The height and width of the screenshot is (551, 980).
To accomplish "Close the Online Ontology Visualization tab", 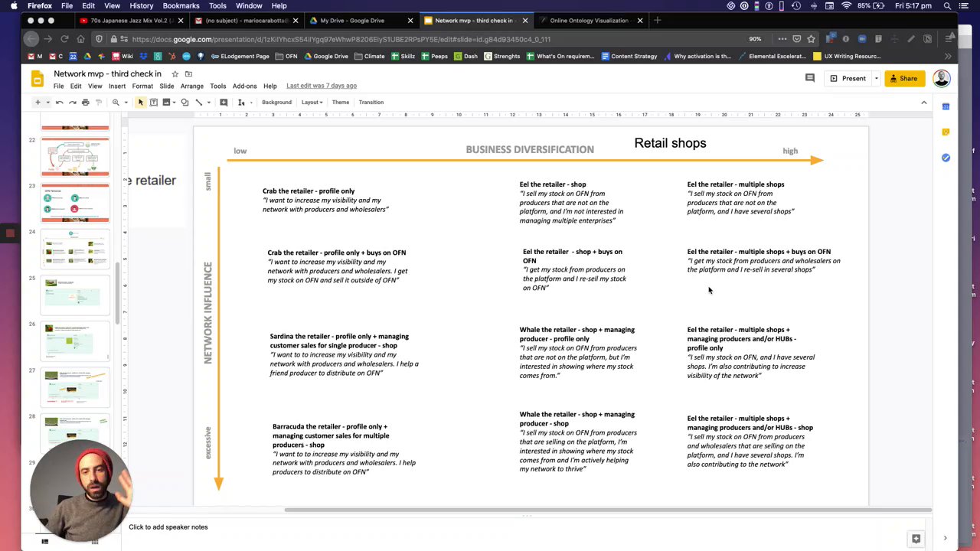I will 640,21.
